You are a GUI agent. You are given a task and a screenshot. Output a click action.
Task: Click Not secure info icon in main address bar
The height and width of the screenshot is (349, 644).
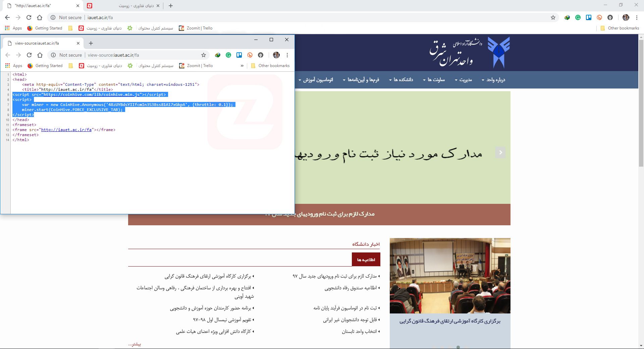tap(53, 17)
